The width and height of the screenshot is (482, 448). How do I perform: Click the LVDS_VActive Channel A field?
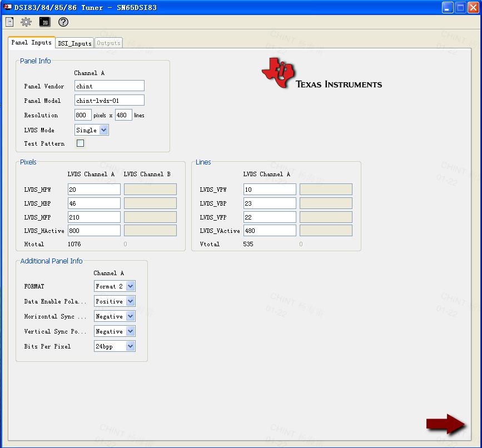coord(270,231)
